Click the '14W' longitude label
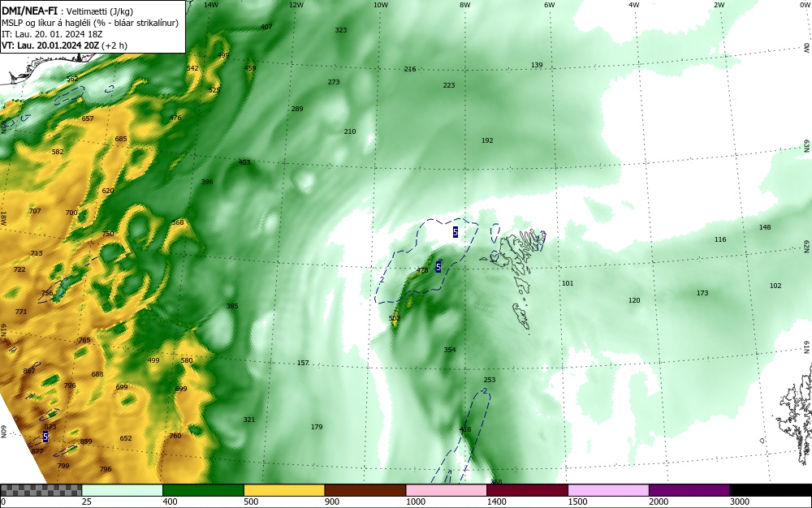This screenshot has height=508, width=812. pyautogui.click(x=211, y=5)
